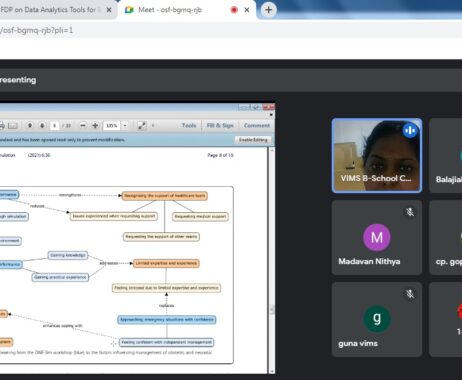Click the zoom in plus icon
The width and height of the screenshot is (462, 380).
coord(95,125)
